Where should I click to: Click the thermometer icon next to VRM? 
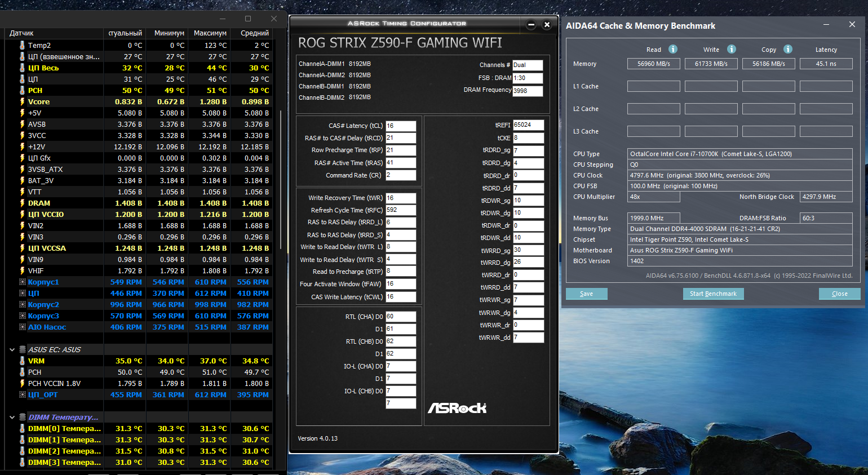(22, 361)
